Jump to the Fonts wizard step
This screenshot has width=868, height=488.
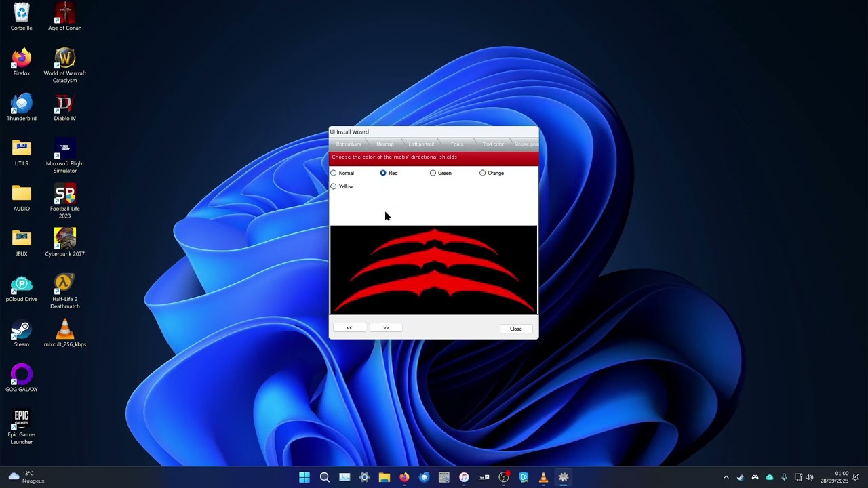point(457,144)
